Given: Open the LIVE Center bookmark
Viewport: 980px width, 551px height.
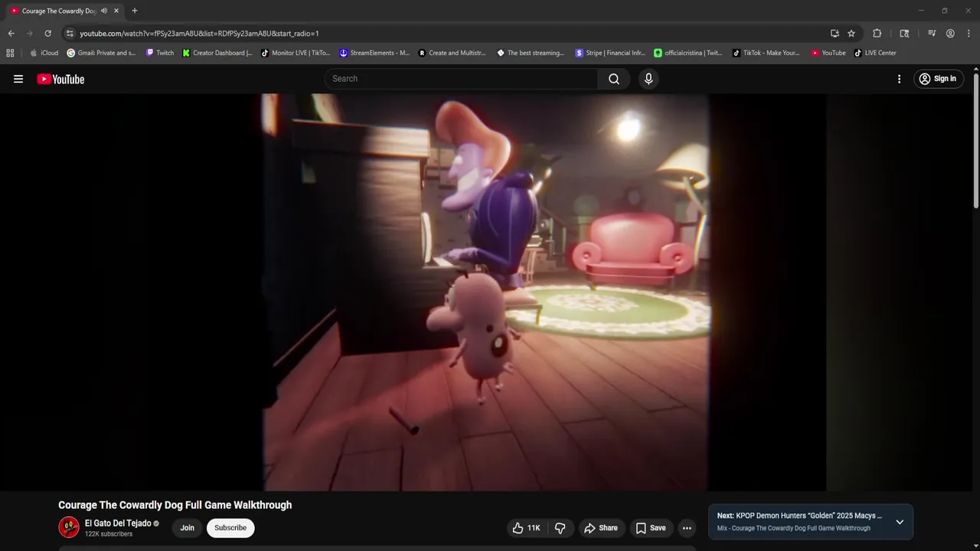Looking at the screenshot, I should (875, 53).
